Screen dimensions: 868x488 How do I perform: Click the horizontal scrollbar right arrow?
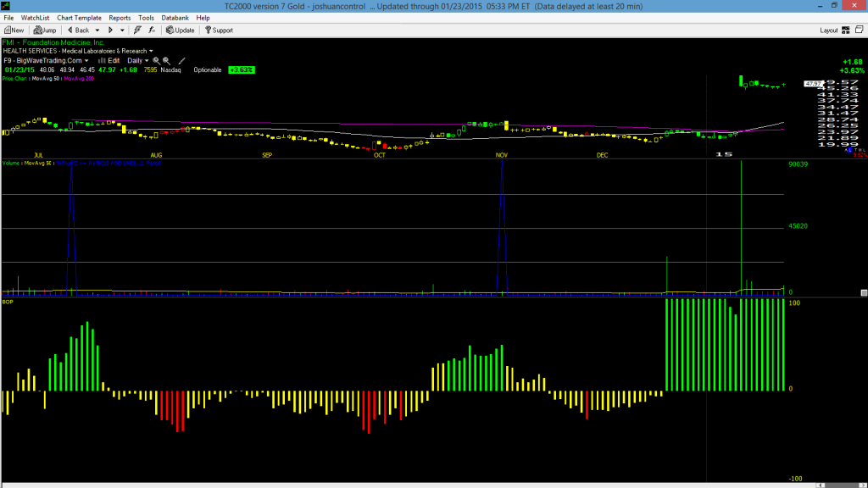click(862, 485)
